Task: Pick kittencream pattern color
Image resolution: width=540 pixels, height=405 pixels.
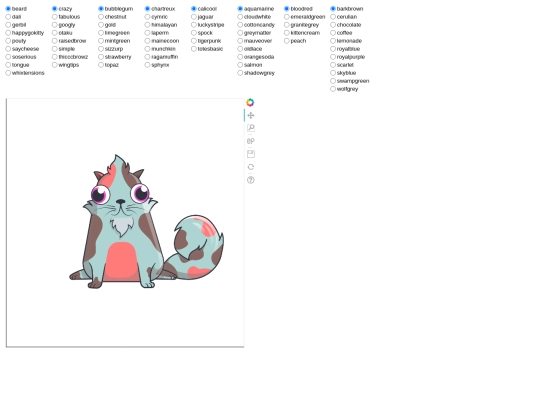Action: coord(287,33)
